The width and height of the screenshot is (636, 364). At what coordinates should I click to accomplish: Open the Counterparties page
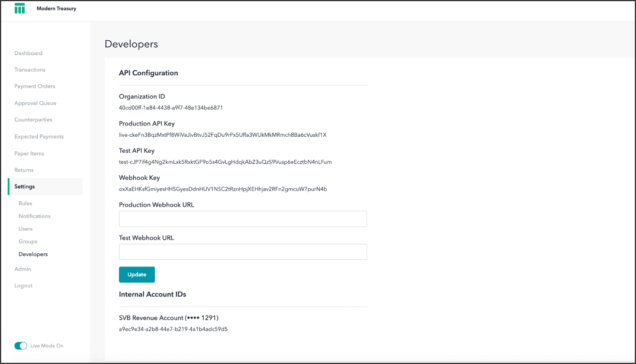coord(33,120)
